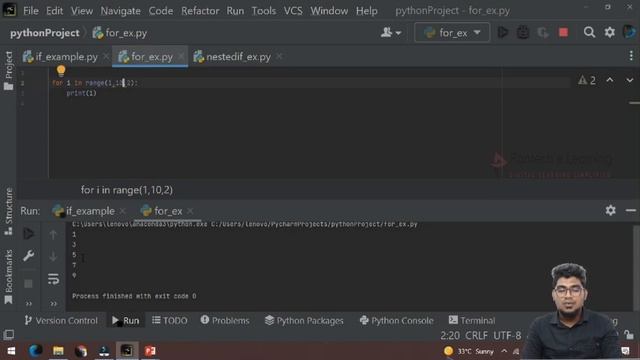Stop the process with red square
The height and width of the screenshot is (360, 640).
click(563, 32)
